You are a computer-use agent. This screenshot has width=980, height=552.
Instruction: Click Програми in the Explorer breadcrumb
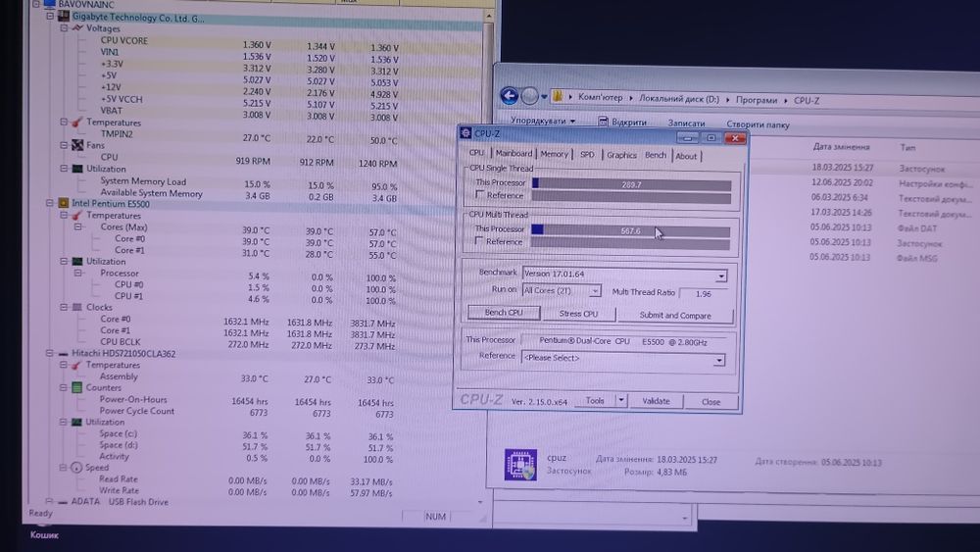point(757,99)
